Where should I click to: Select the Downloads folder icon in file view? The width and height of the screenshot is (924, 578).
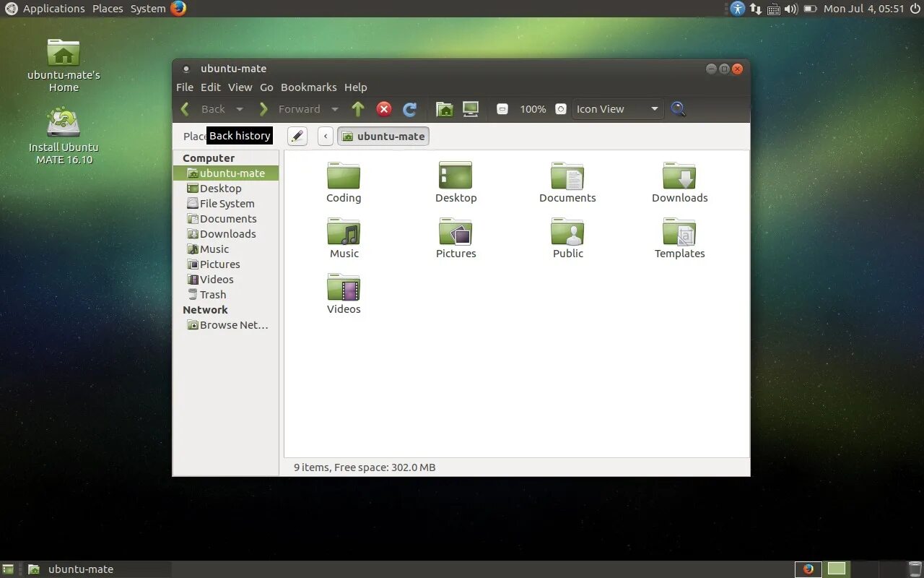[x=679, y=183]
